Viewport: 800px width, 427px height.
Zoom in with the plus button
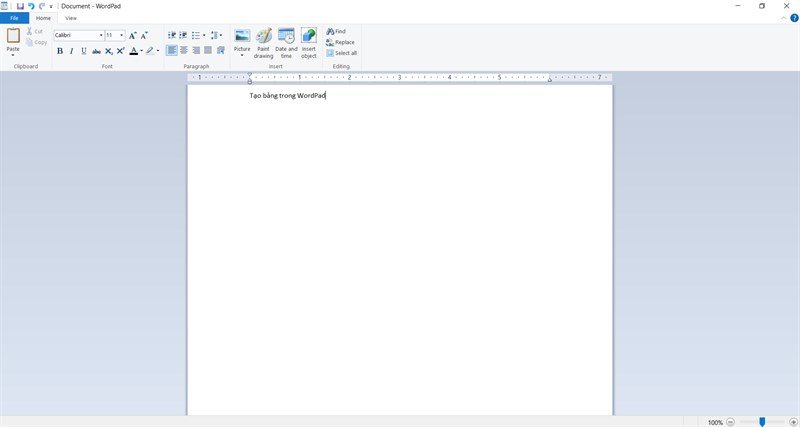coord(793,422)
